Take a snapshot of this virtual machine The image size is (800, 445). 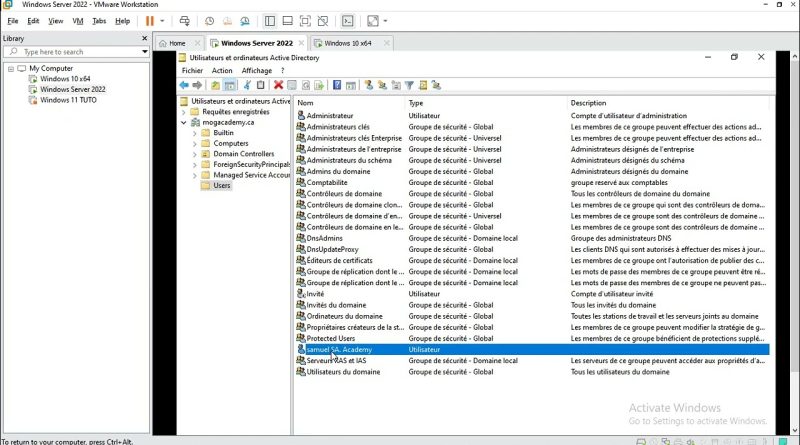(x=209, y=21)
